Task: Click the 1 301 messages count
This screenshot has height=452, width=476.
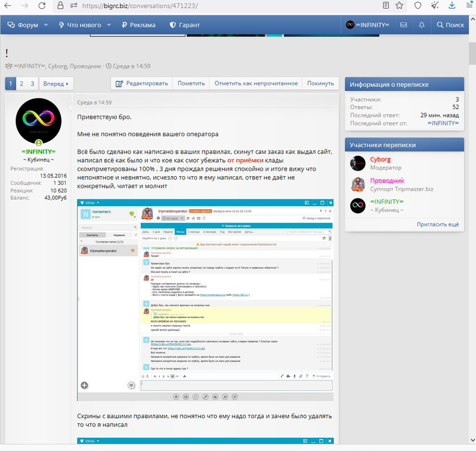Action: point(60,183)
